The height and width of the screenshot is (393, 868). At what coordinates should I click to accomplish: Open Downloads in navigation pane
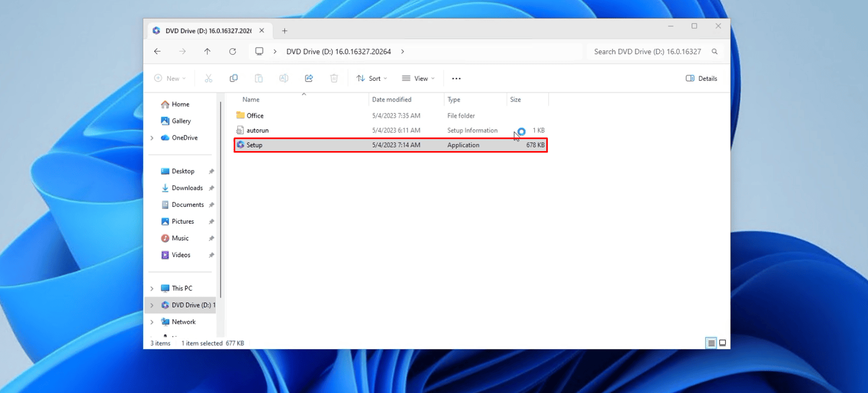182,188
